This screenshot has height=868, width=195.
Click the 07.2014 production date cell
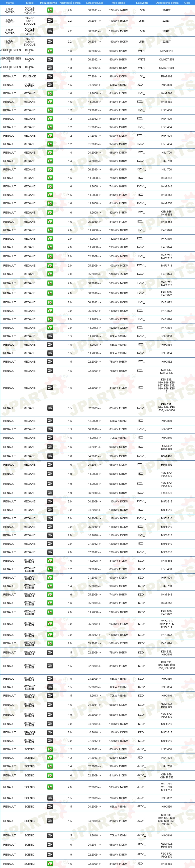[95, 76]
